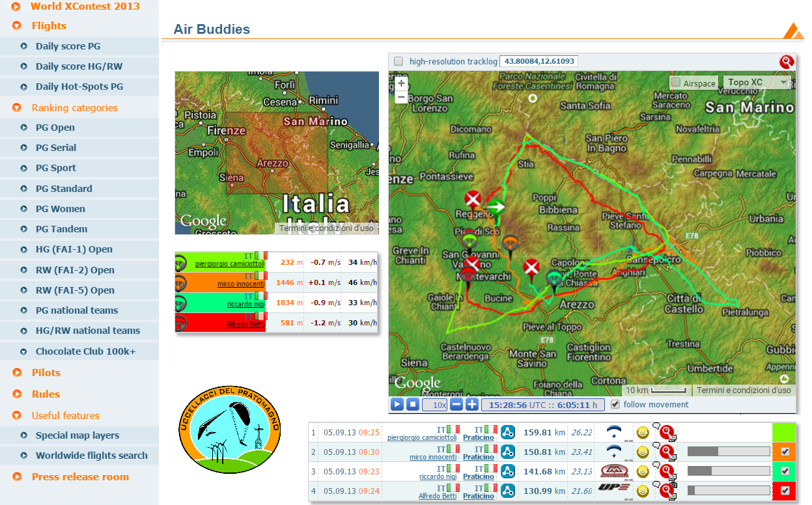Image resolution: width=812 pixels, height=505 pixels.
Task: Zoom out the map with minus button
Action: pyautogui.click(x=401, y=97)
